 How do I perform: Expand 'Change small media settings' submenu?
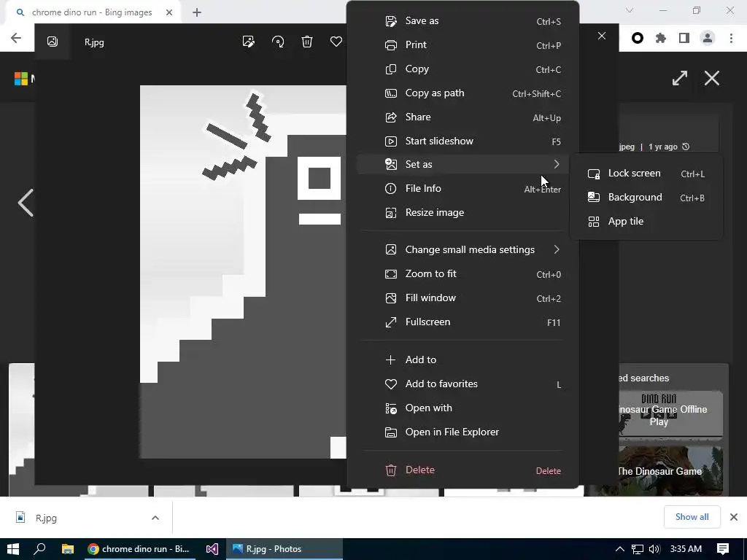point(557,249)
